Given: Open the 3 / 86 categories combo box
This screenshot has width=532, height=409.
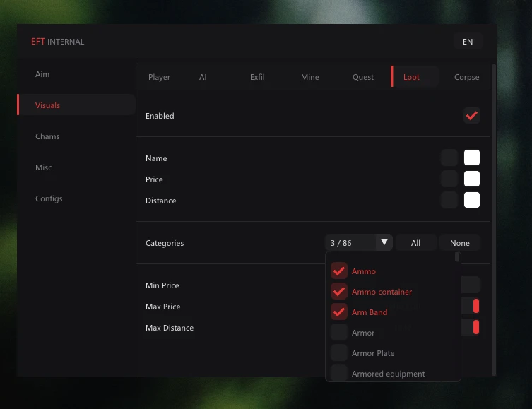Looking at the screenshot, I should [x=359, y=242].
